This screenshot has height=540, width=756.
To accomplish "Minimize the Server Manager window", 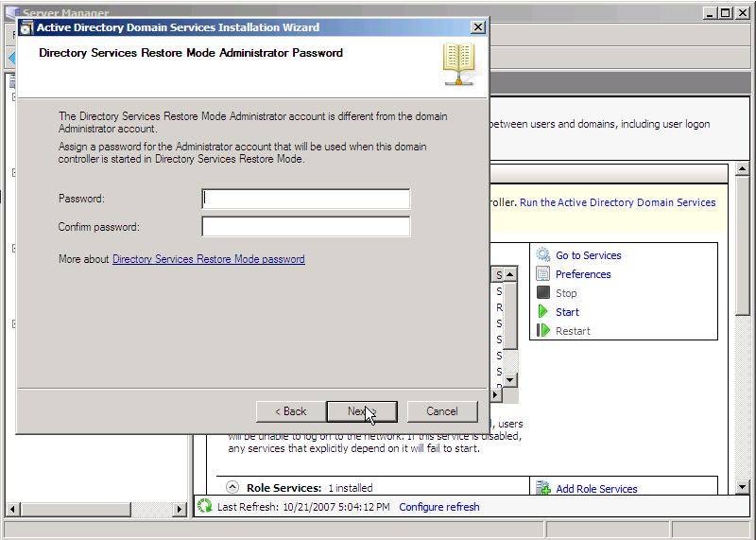I will point(710,13).
